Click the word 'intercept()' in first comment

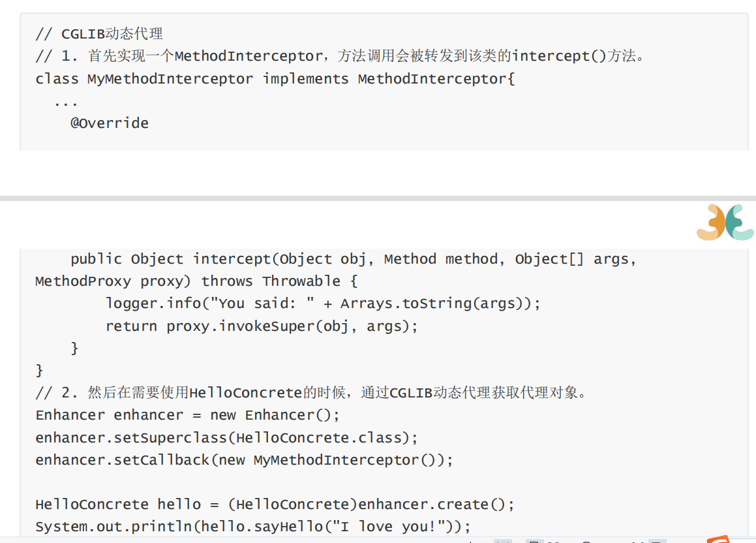pyautogui.click(x=559, y=56)
